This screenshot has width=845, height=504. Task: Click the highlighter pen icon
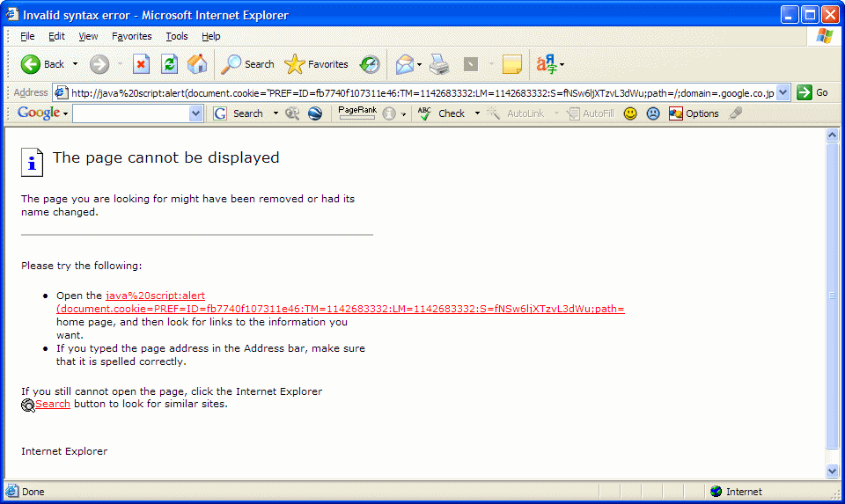click(736, 113)
